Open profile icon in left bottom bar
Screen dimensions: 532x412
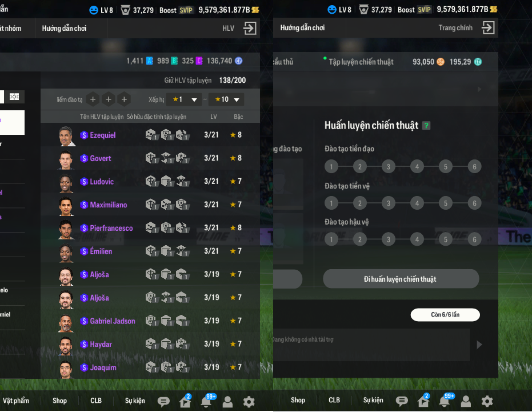click(x=227, y=402)
